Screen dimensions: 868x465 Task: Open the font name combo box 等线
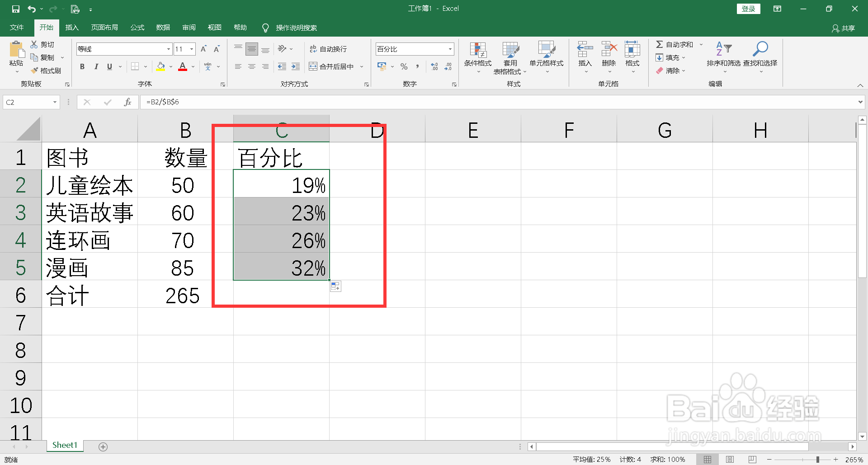(124, 49)
